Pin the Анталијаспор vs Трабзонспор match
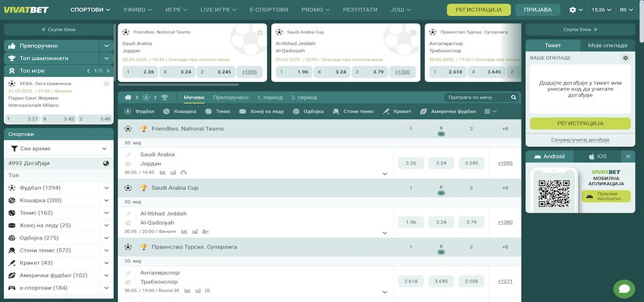Image resolution: width=644 pixels, height=302 pixels. [x=128, y=273]
